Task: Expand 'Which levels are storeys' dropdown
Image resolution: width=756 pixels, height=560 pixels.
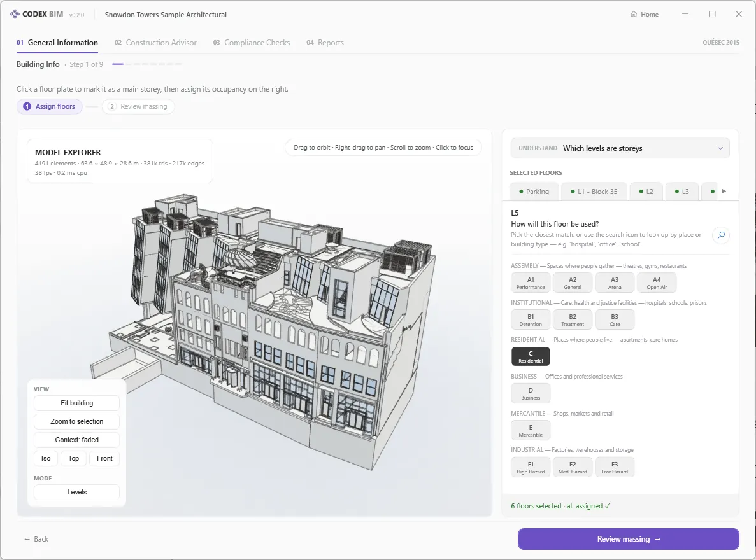Action: pos(620,148)
